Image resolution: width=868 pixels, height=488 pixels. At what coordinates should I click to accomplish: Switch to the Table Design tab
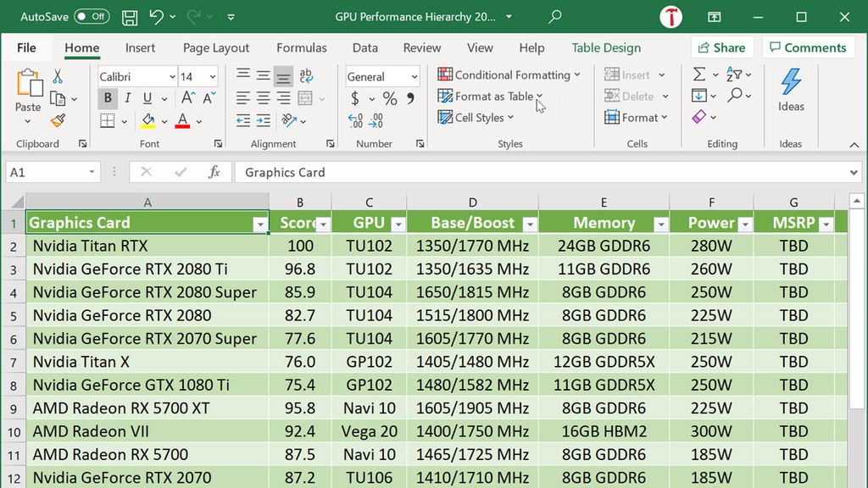606,47
